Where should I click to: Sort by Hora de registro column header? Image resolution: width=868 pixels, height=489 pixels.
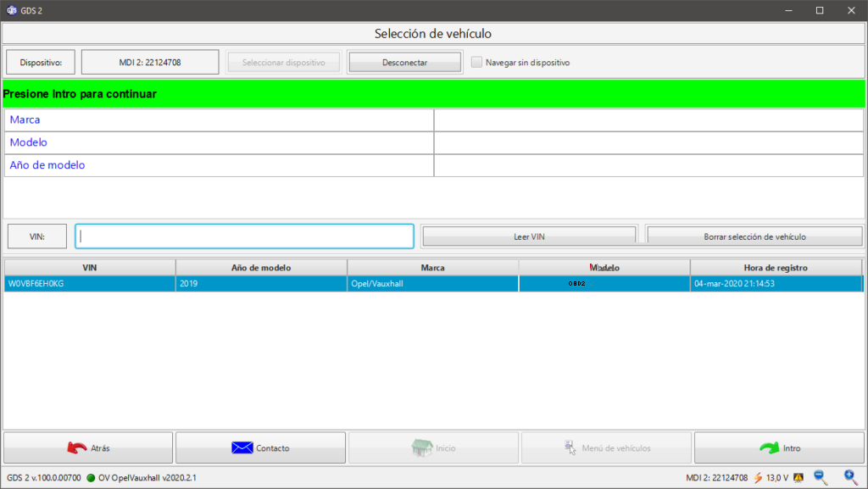776,268
